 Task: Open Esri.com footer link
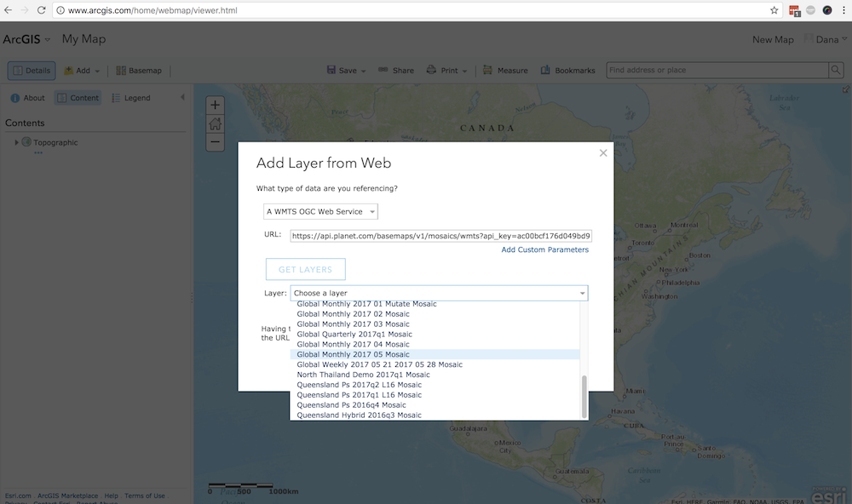coord(18,495)
